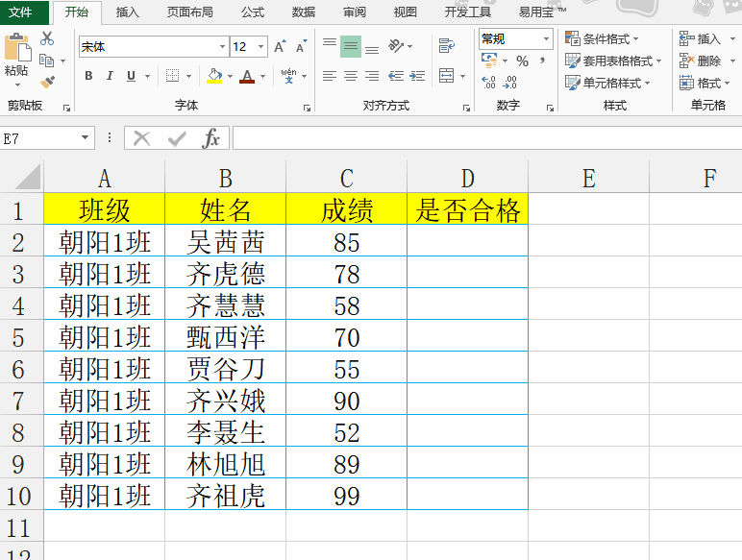
Task: Select cell with 是否合格 header
Action: 467,209
